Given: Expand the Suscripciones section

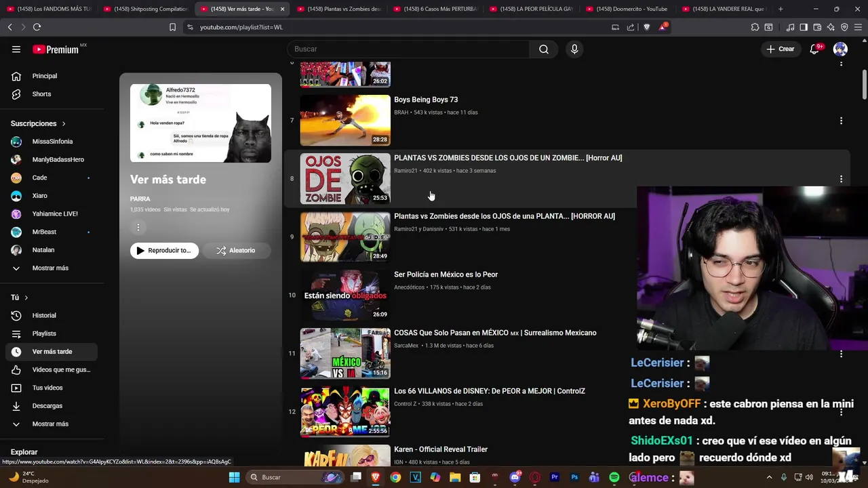Looking at the screenshot, I should [x=38, y=123].
